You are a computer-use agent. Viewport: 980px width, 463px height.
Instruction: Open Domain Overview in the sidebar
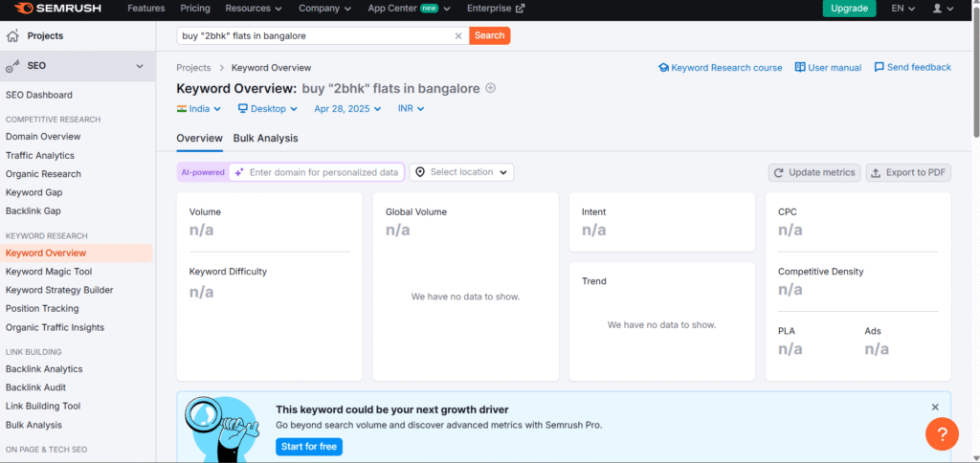pos(43,136)
